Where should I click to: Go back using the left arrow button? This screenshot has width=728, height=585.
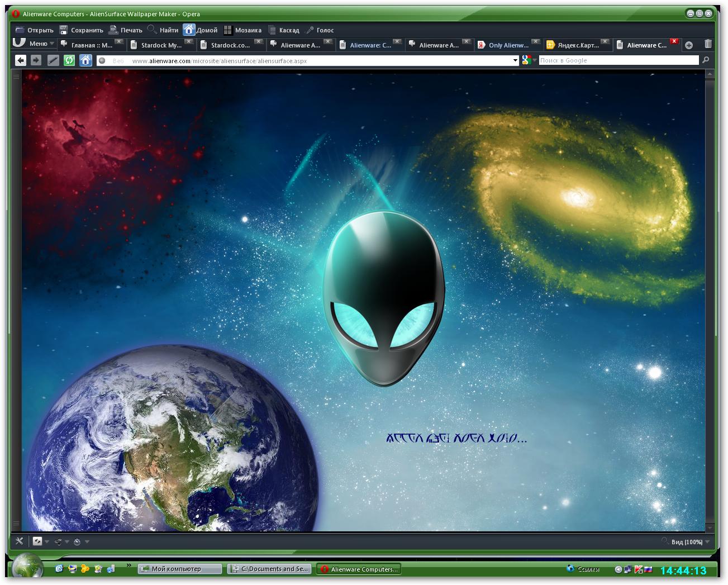[x=21, y=60]
